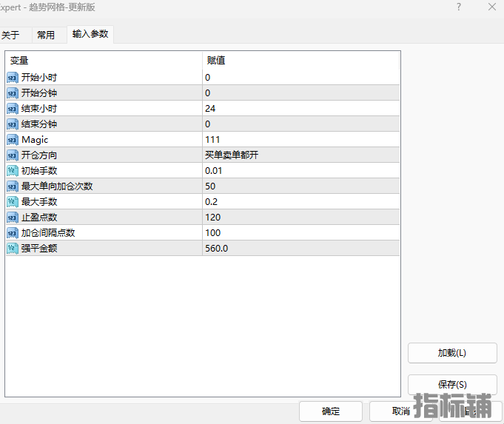This screenshot has height=424, width=504.
Task: Click the 取消 button
Action: coord(400,411)
